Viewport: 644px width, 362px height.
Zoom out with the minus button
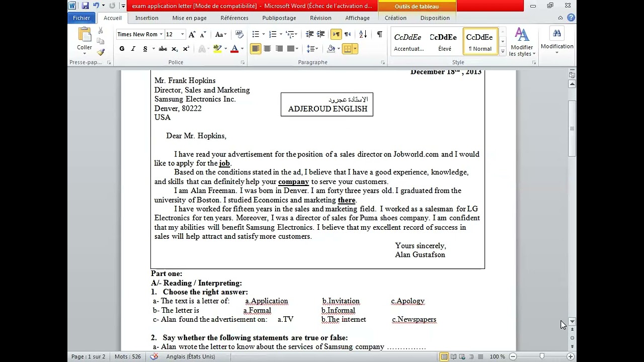pos(513,356)
